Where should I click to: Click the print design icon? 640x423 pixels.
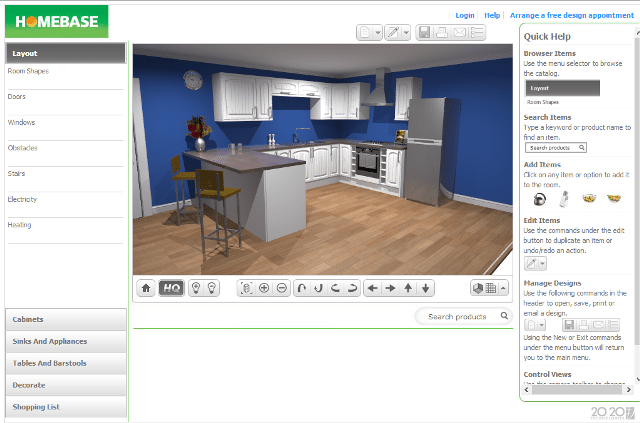pyautogui.click(x=442, y=33)
